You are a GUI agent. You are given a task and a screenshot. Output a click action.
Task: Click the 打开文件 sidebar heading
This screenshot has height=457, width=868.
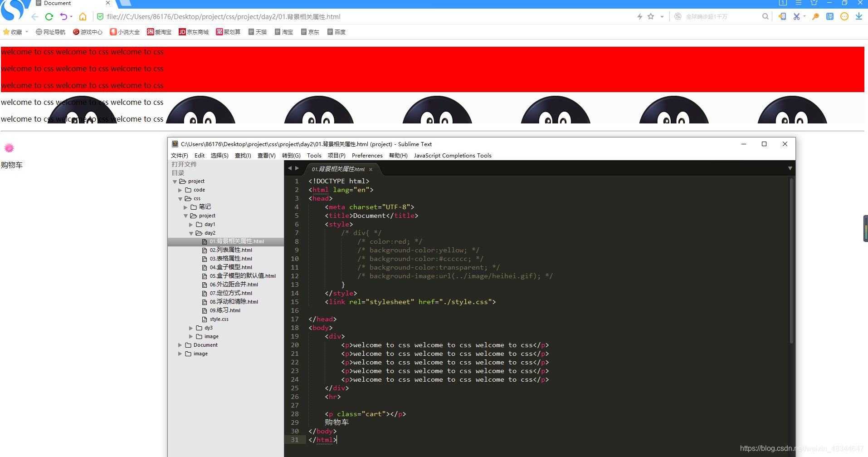pos(184,164)
